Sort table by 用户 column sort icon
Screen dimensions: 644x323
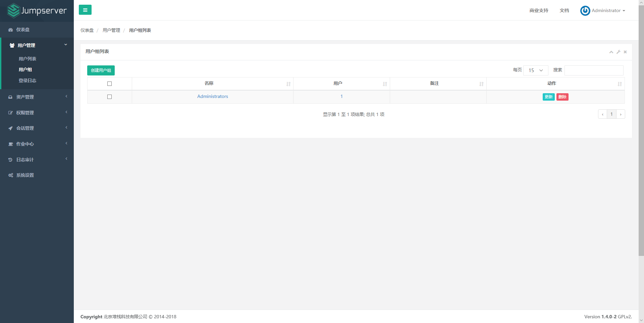(x=385, y=84)
